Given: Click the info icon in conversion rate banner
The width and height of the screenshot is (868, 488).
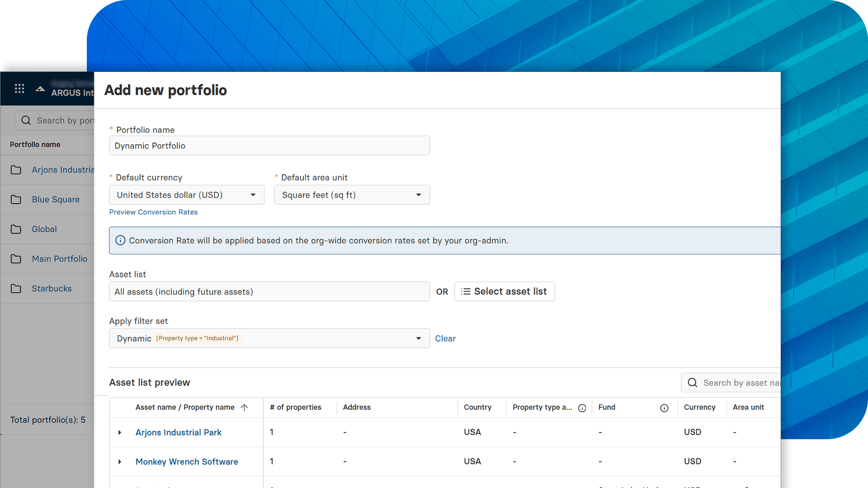Looking at the screenshot, I should click(x=120, y=240).
